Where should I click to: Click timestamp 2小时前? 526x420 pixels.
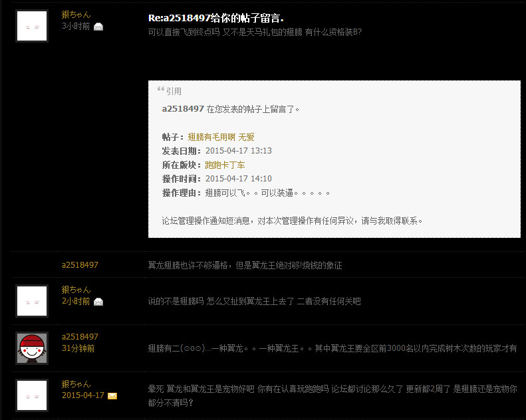(76, 301)
